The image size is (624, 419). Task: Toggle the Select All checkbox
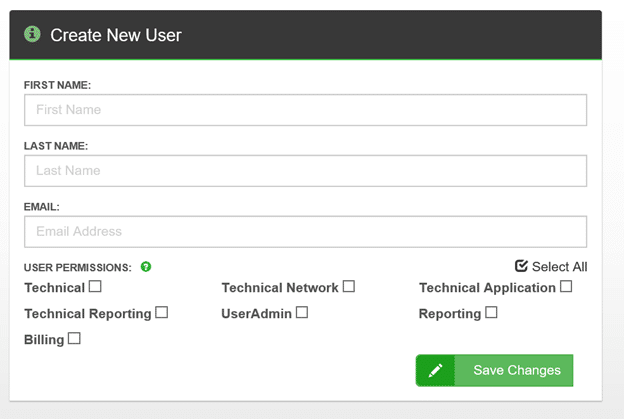coord(521,266)
